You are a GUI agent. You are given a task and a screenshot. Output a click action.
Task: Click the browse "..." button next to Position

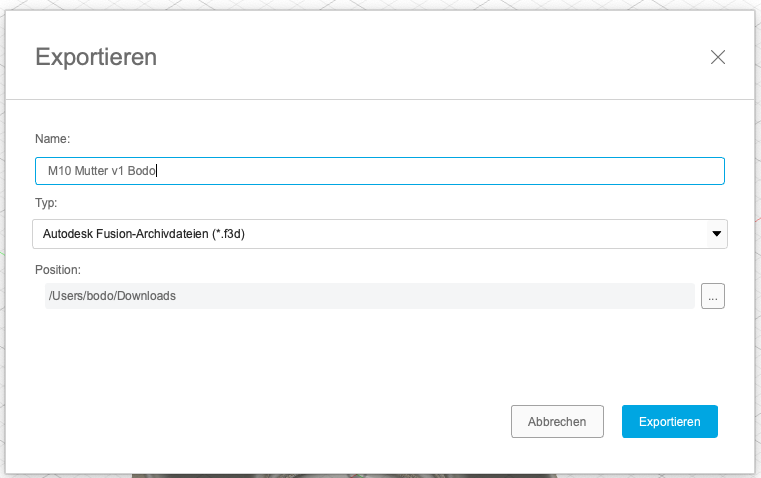[x=712, y=296]
